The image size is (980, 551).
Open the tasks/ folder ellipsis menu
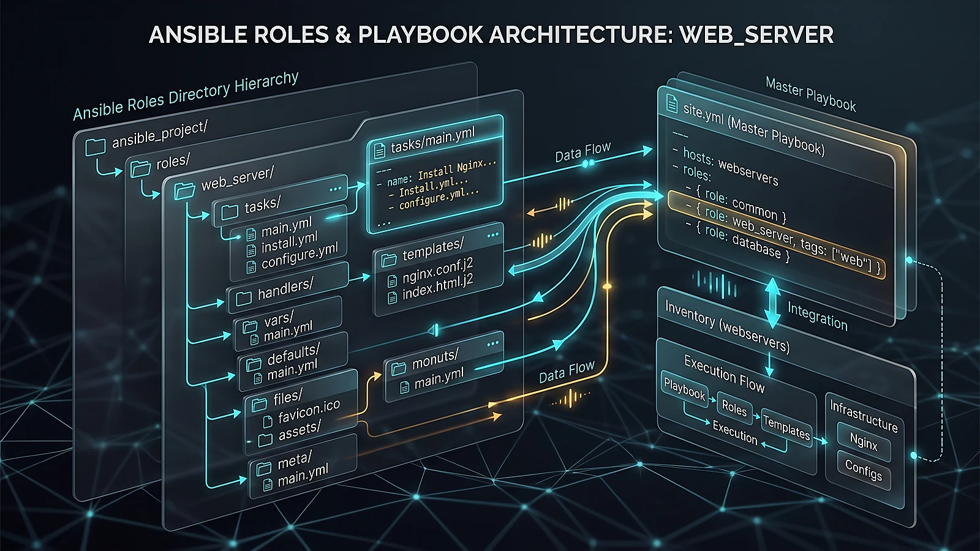[335, 189]
